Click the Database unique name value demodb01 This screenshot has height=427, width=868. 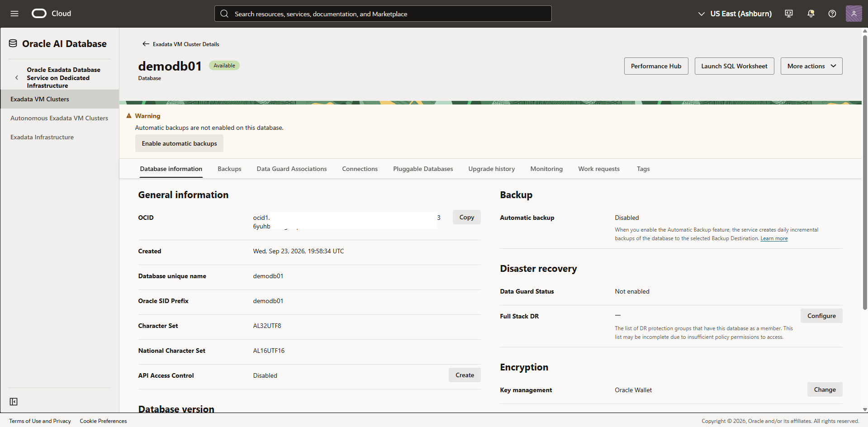pos(268,276)
